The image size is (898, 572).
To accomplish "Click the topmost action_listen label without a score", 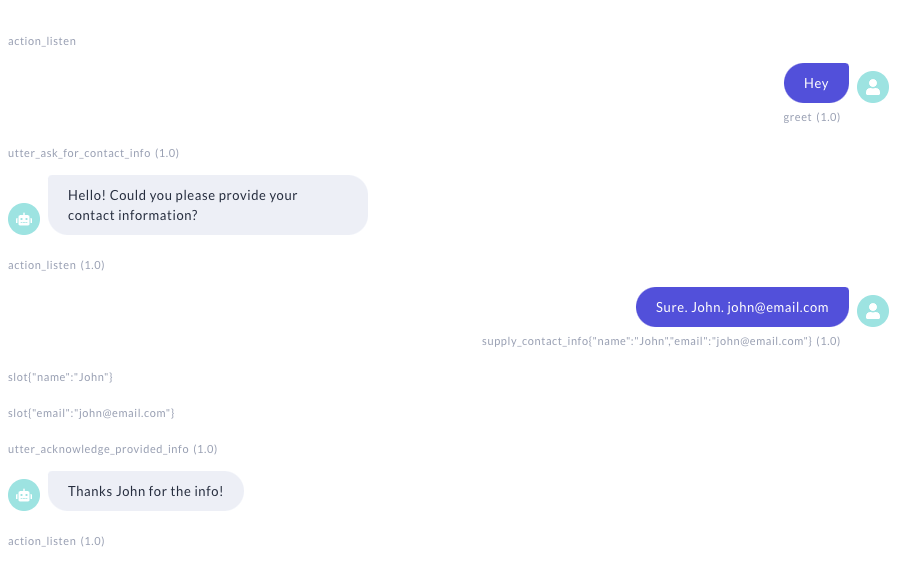I will coord(42,41).
